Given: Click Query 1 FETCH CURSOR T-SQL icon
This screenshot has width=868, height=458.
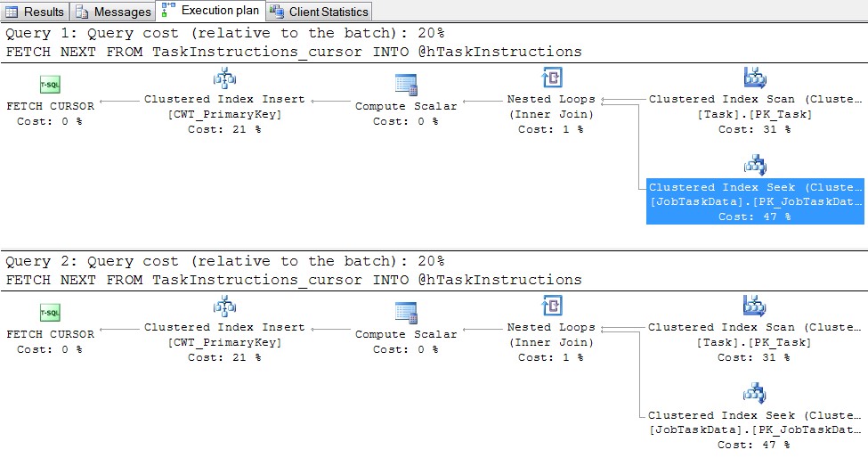Looking at the screenshot, I should click(50, 86).
